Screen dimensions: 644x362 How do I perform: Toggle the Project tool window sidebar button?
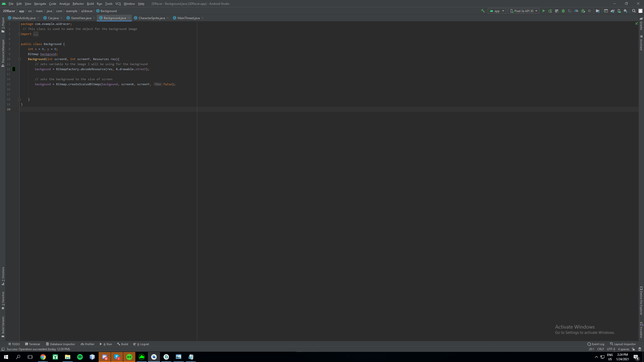pyautogui.click(x=3, y=25)
